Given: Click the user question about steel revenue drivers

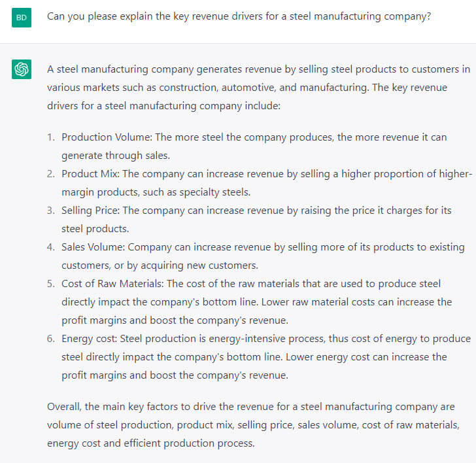Looking at the screenshot, I should point(239,16).
